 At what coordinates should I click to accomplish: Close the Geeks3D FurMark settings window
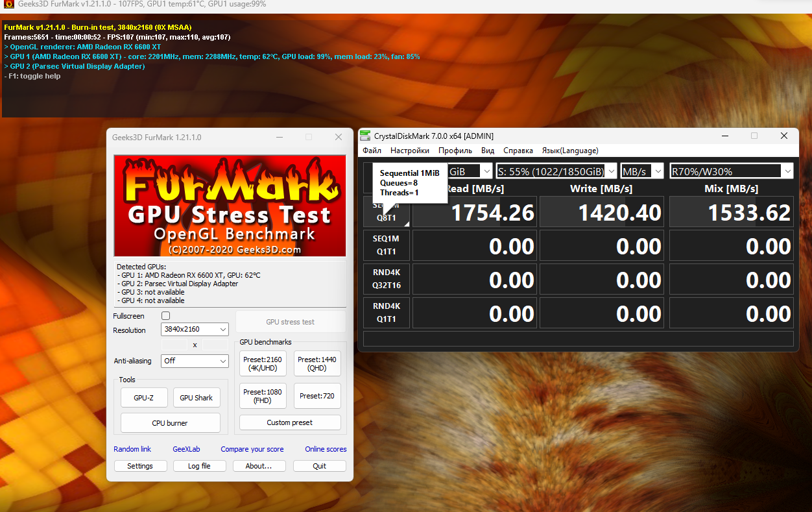339,137
